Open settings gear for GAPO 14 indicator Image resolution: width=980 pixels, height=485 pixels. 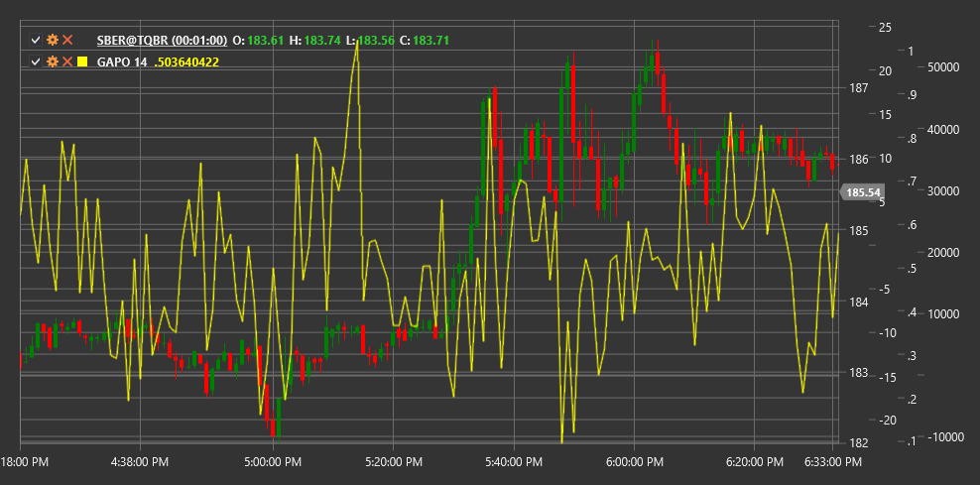[53, 61]
